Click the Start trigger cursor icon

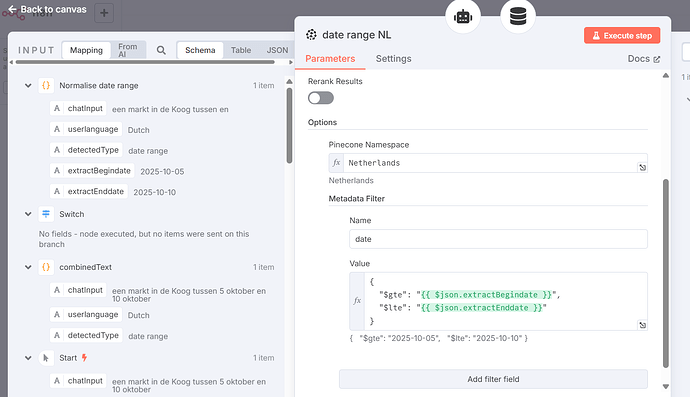coord(46,358)
